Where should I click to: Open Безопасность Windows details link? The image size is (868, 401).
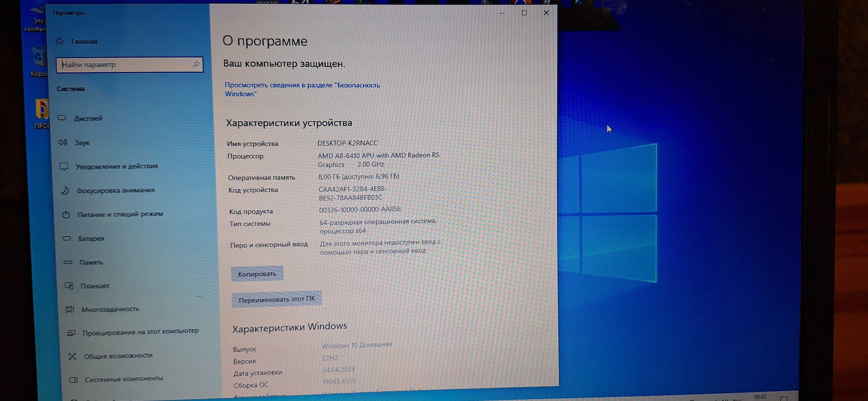pos(302,89)
